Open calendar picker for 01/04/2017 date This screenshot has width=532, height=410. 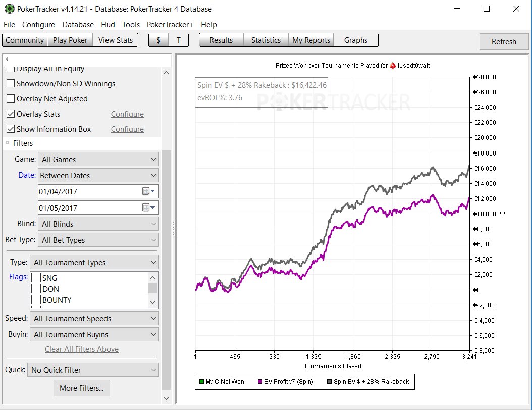pos(148,191)
